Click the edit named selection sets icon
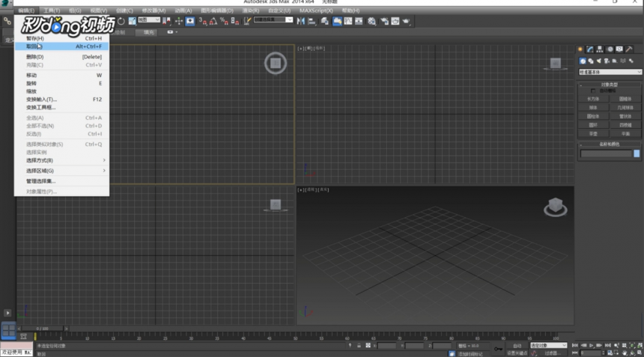644x357 pixels. pos(247,21)
